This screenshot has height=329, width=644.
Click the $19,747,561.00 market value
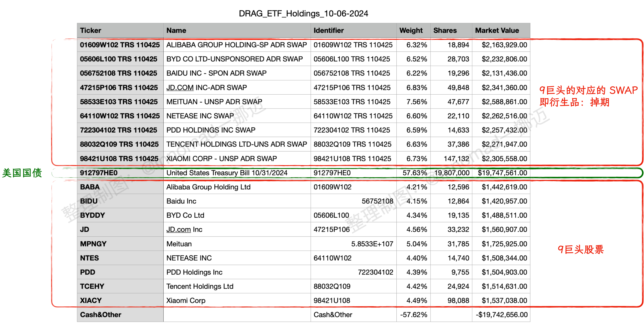502,173
